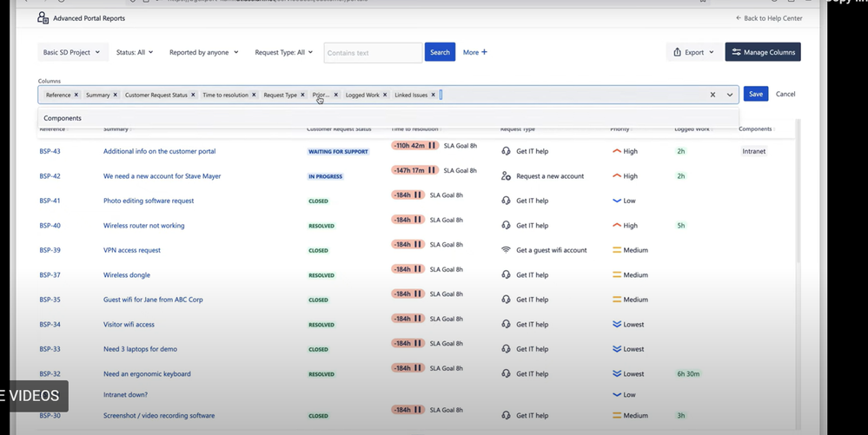Open Intranet down? summary
This screenshot has height=435, width=868.
click(126, 394)
